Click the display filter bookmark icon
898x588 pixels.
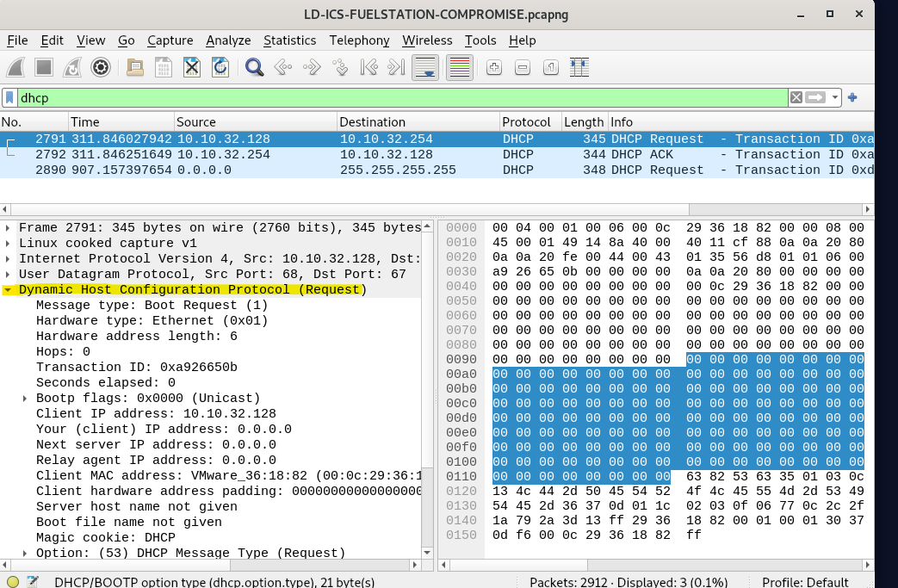point(9,97)
